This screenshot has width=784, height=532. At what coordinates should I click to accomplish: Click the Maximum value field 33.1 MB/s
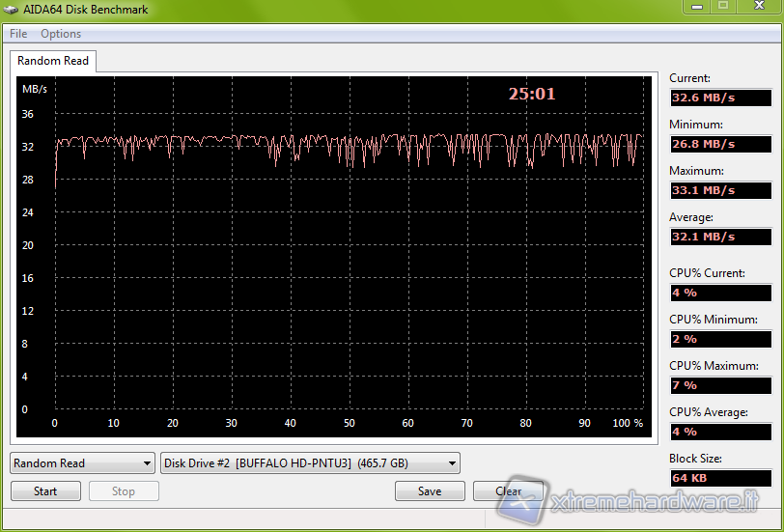coord(720,190)
